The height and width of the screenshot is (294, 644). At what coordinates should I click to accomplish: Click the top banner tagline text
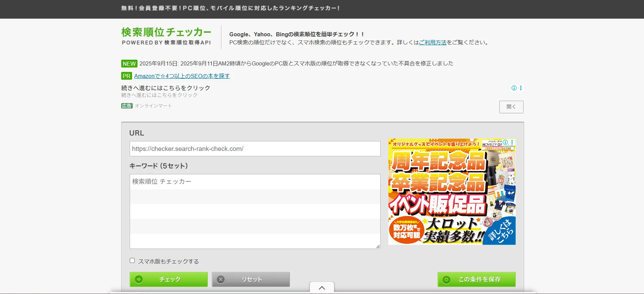(x=231, y=8)
